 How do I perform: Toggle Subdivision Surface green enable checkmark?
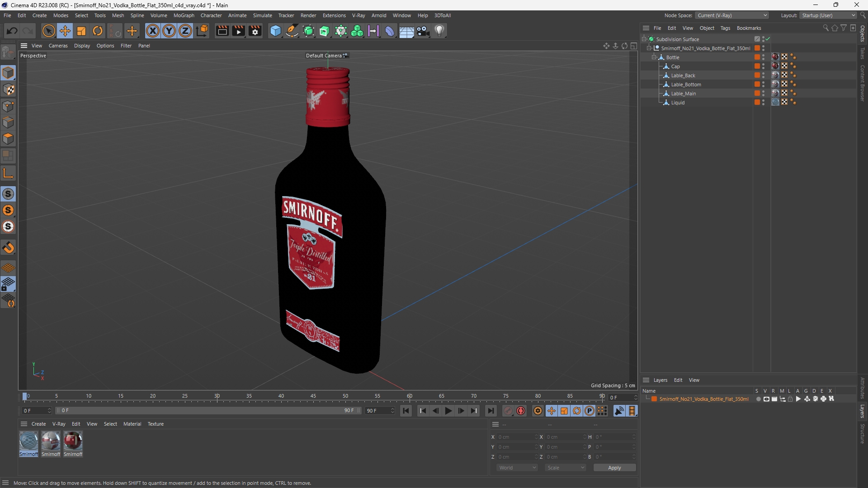click(x=768, y=39)
